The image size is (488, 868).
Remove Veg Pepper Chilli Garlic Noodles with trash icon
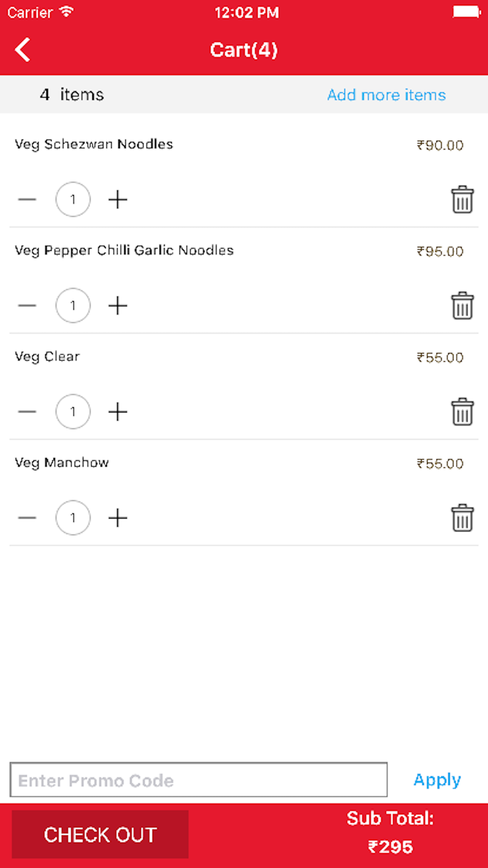click(x=462, y=305)
